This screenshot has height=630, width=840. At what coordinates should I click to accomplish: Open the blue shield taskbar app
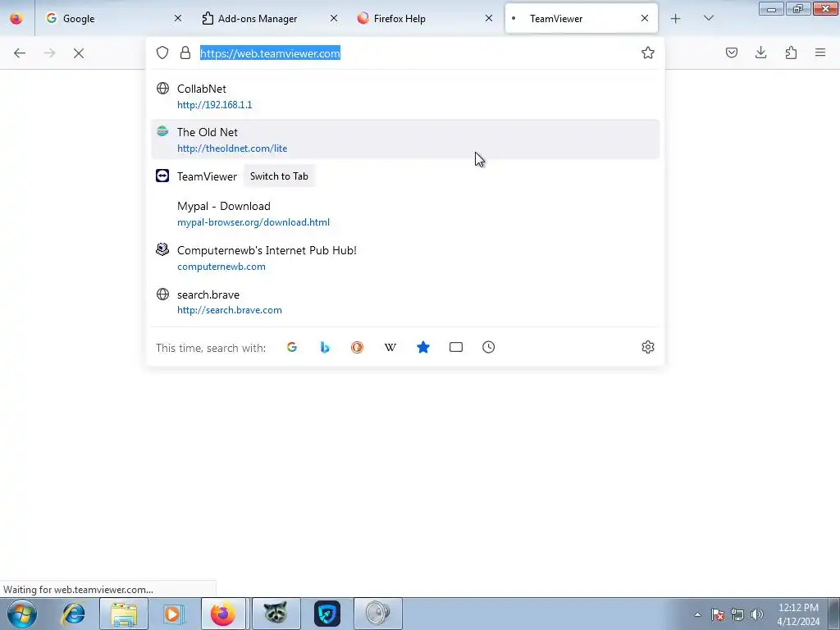tap(326, 614)
